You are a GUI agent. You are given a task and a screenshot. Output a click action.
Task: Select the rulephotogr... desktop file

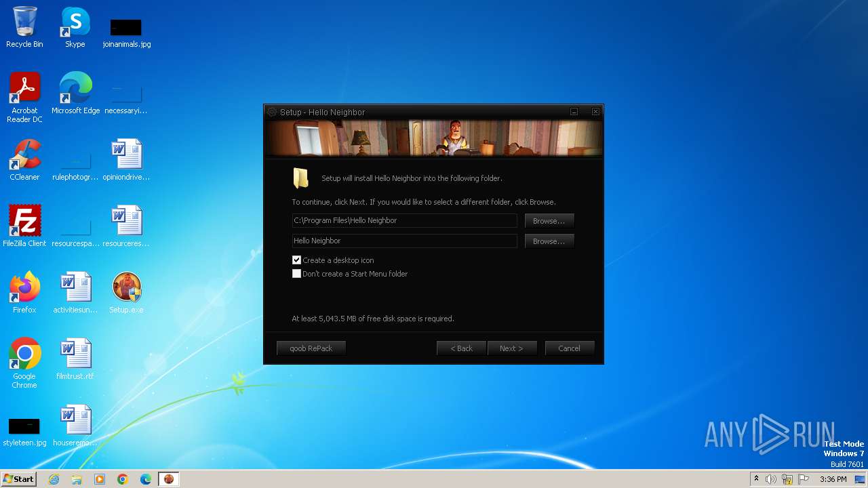pos(75,166)
